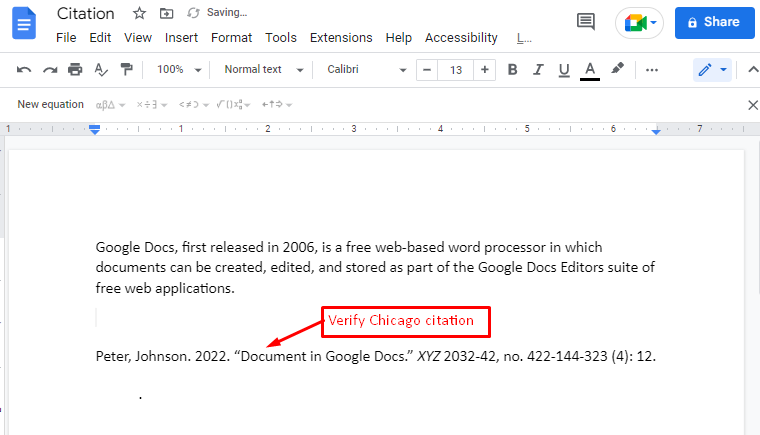Viewport: 760px width, 435px height.
Task: Open the text color picker
Action: point(590,71)
